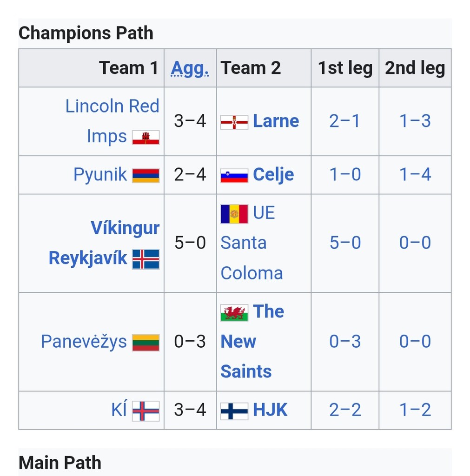The width and height of the screenshot is (470, 476).
Task: Click the Gibraltar flag beside Lincoln Red Imps
Action: tap(146, 138)
